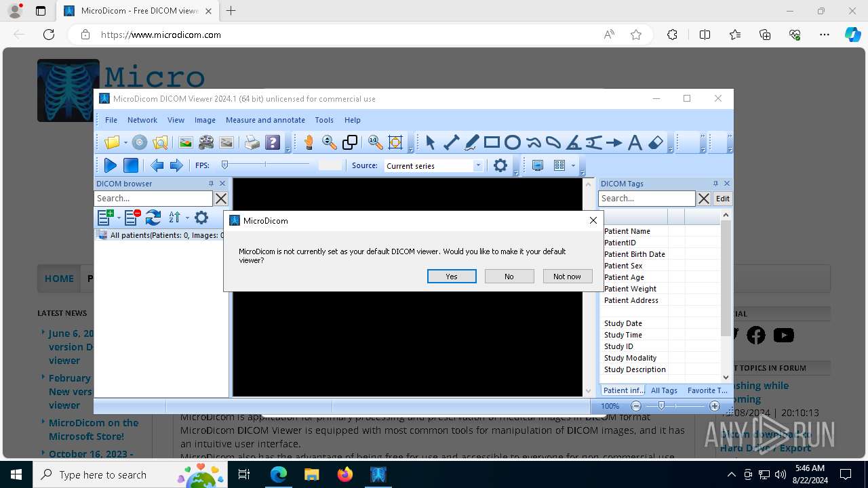This screenshot has height=488, width=868.
Task: Select the text annotation A tool
Action: coord(635,142)
